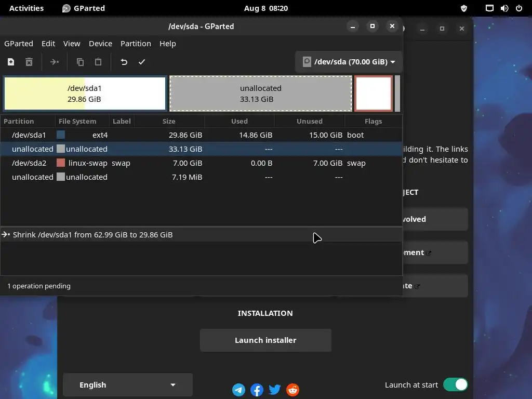Click the shield icon in the top bar
This screenshot has width=532, height=399.
click(464, 8)
